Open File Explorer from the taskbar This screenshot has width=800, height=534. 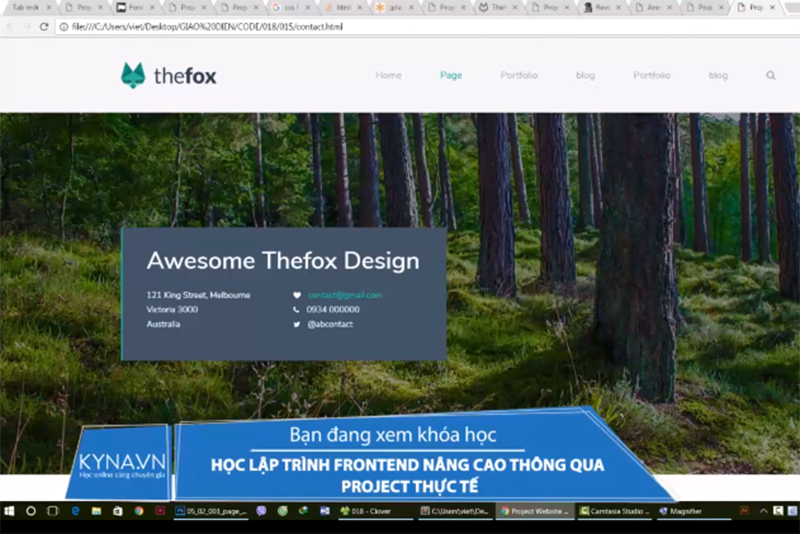coord(96,511)
